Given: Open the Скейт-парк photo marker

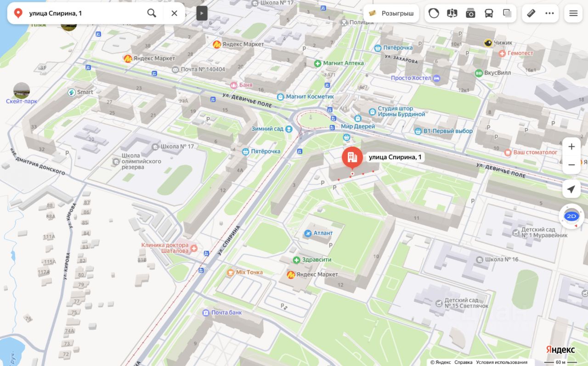Looking at the screenshot, I should tap(22, 91).
